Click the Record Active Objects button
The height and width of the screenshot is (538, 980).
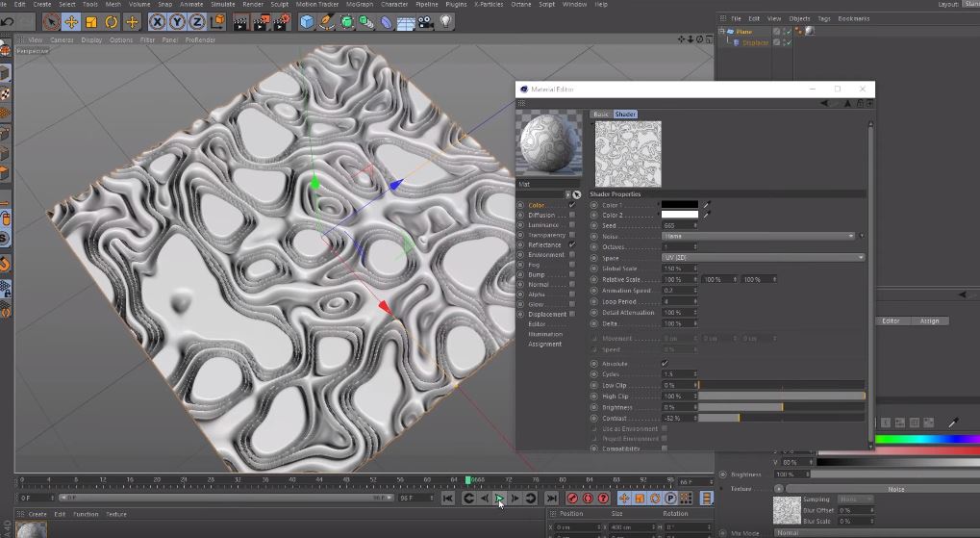pos(572,498)
